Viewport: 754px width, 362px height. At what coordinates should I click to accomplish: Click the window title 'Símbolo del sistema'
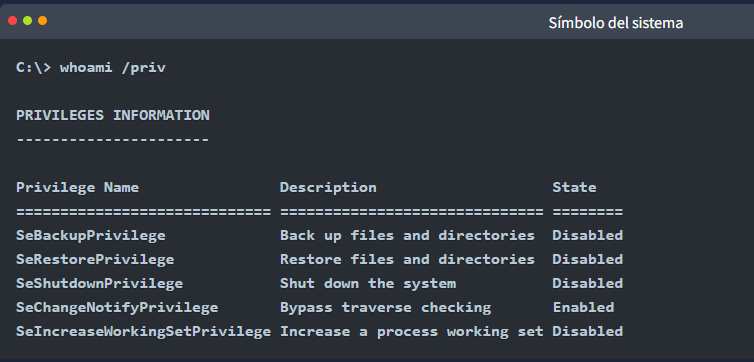point(616,23)
